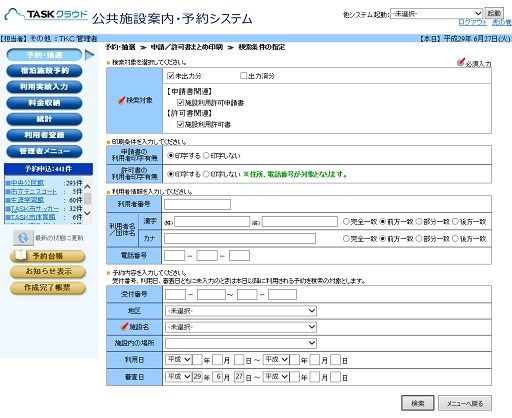The height and width of the screenshot is (418, 512).
Task: Click the list scroll-up arrow
Action: [87, 187]
